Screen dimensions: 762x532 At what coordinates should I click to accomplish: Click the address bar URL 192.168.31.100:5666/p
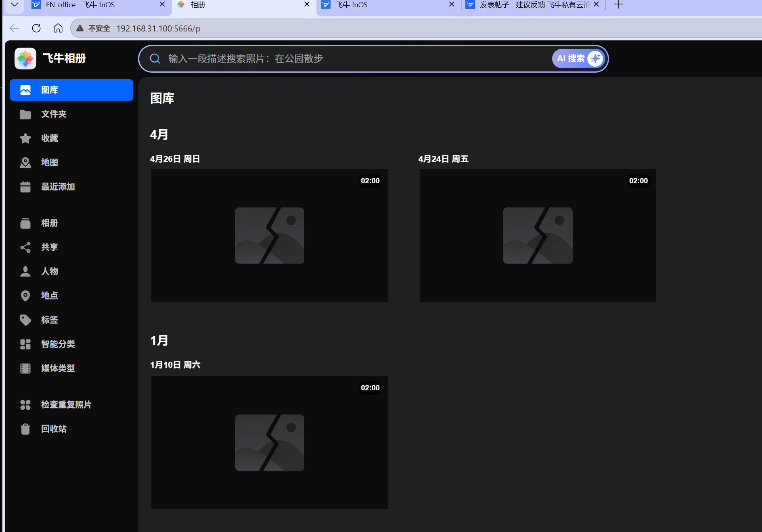tap(158, 29)
